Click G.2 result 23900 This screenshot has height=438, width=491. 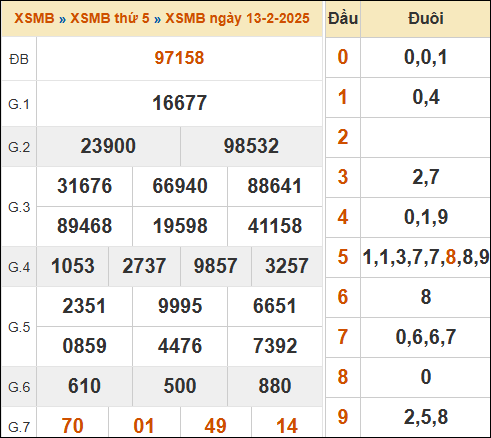pos(108,146)
